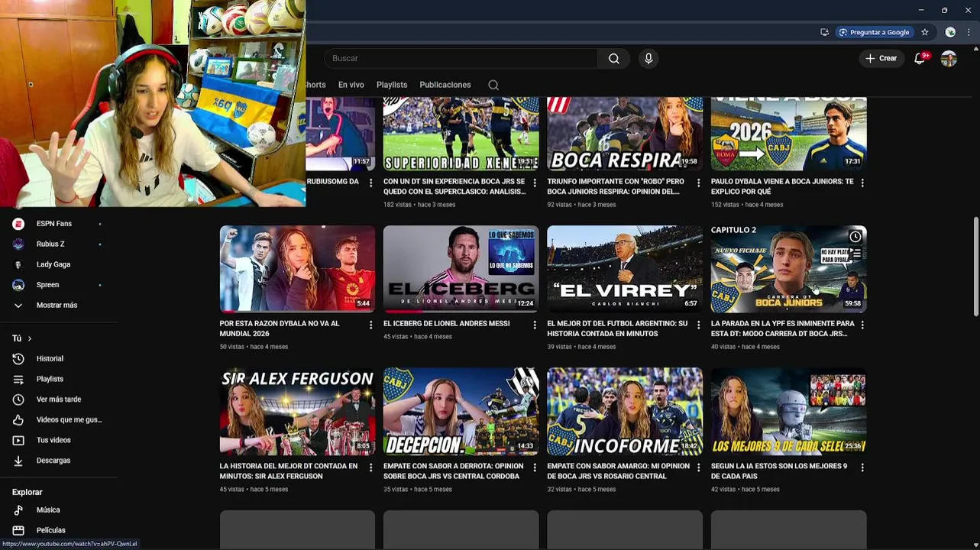Switch to Playlists channel tab
The image size is (980, 550).
click(392, 85)
